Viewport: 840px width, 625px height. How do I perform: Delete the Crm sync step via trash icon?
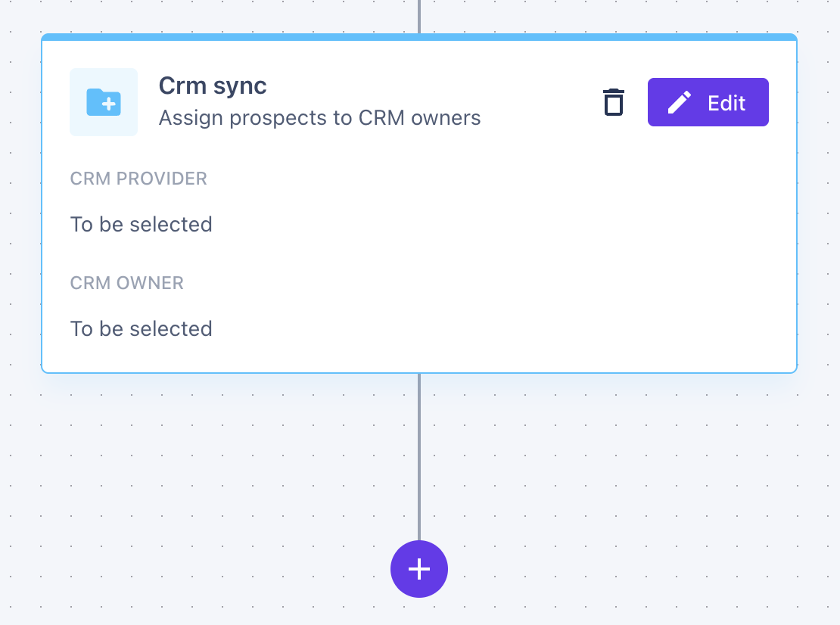coord(613,102)
